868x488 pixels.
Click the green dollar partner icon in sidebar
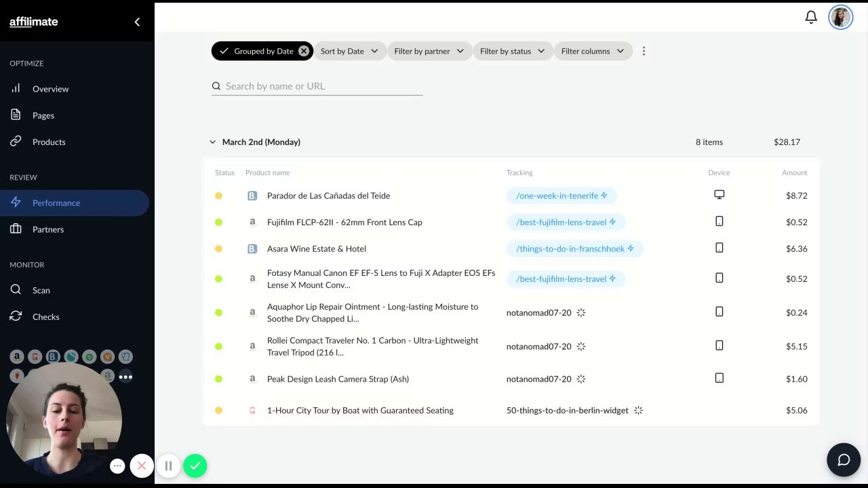[89, 357]
